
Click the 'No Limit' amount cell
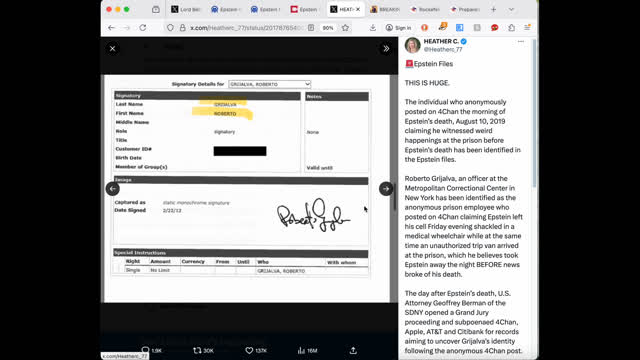[x=160, y=270]
